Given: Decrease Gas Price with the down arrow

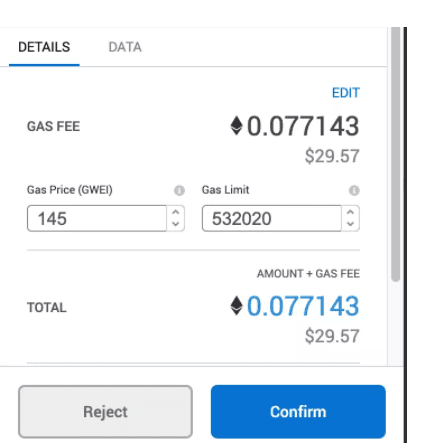Looking at the screenshot, I should click(x=176, y=224).
